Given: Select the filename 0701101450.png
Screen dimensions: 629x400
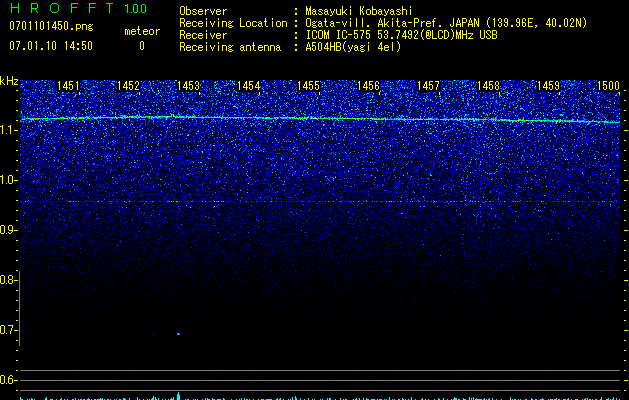Looking at the screenshot, I should click(51, 26).
